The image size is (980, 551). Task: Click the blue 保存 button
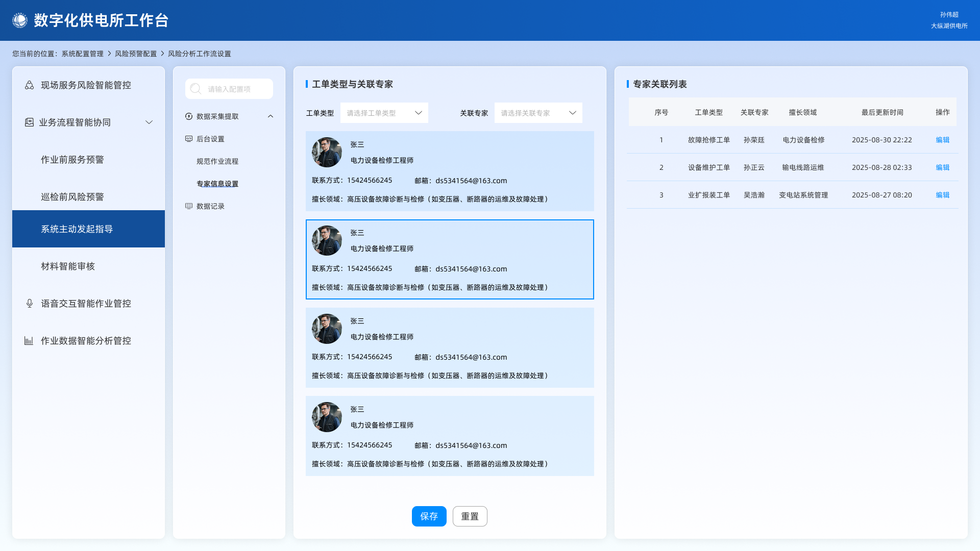(429, 516)
